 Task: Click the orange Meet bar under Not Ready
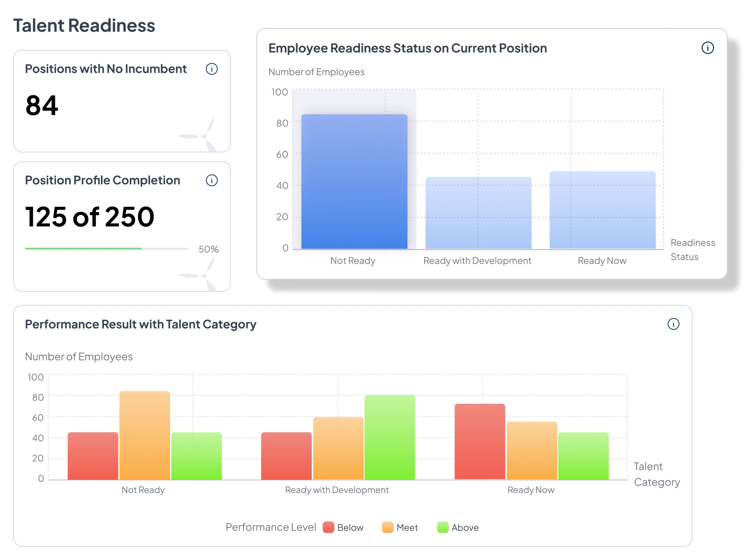(x=145, y=436)
